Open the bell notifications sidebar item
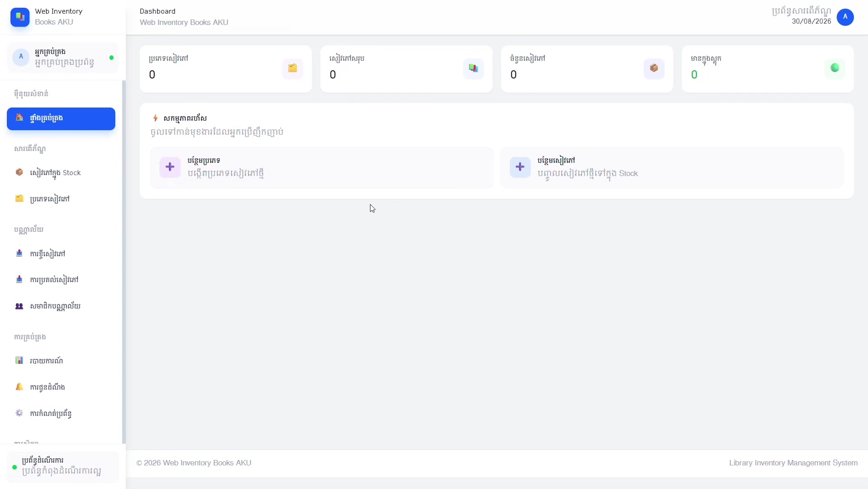The height and width of the screenshot is (489, 868). [x=61, y=387]
